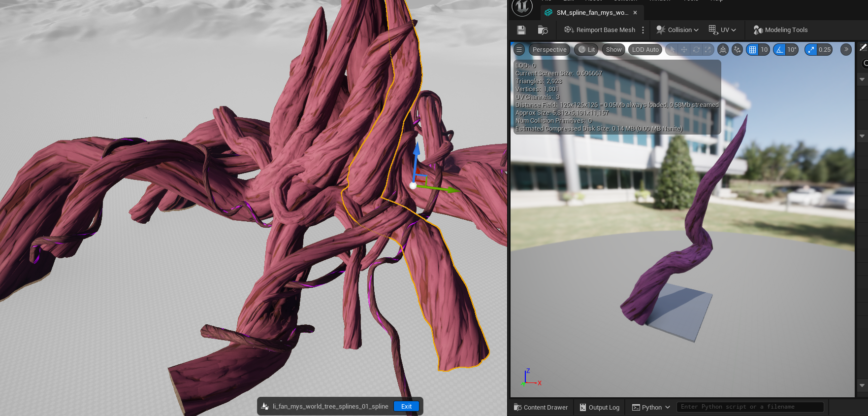The height and width of the screenshot is (416, 868).
Task: Browse to asset in Content Browser
Action: (x=543, y=30)
